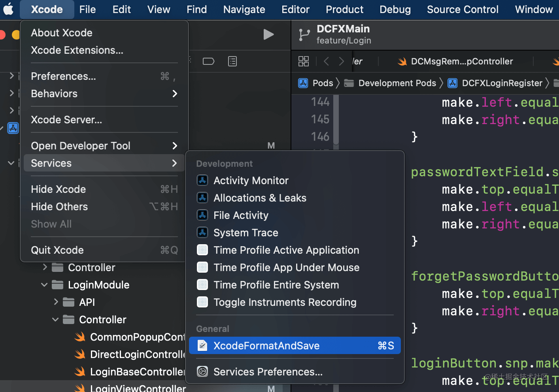Image resolution: width=559 pixels, height=392 pixels.
Task: Click Development Pods in breadcrumb
Action: point(397,83)
